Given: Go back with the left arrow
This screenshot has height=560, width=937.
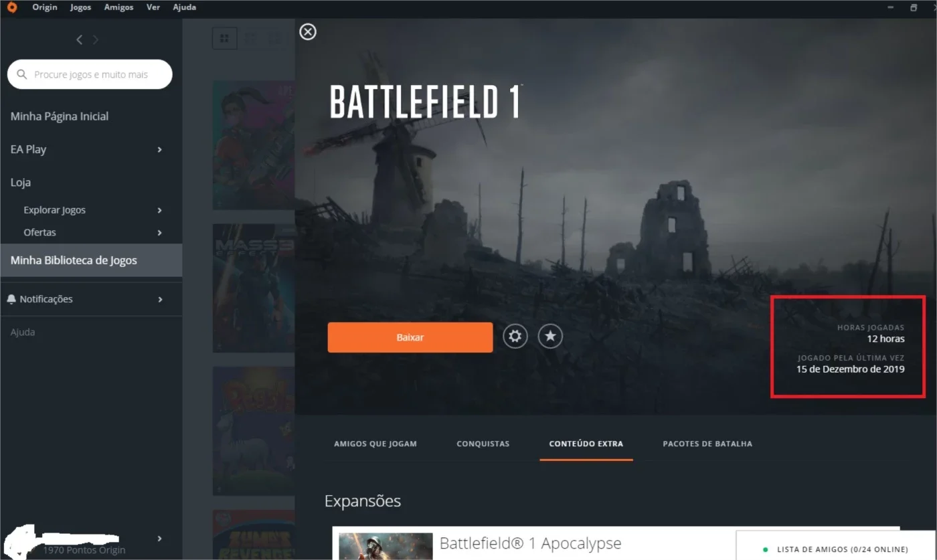Looking at the screenshot, I should tap(79, 40).
